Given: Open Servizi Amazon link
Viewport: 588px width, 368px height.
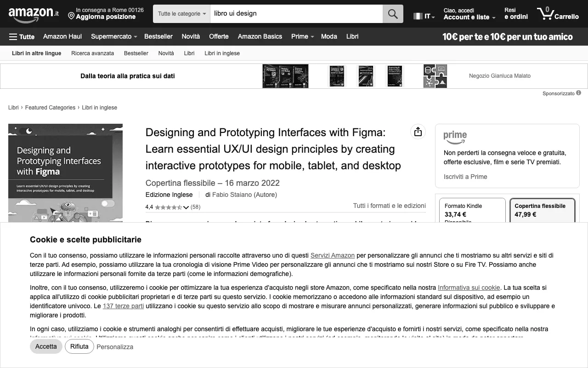Looking at the screenshot, I should 333,255.
